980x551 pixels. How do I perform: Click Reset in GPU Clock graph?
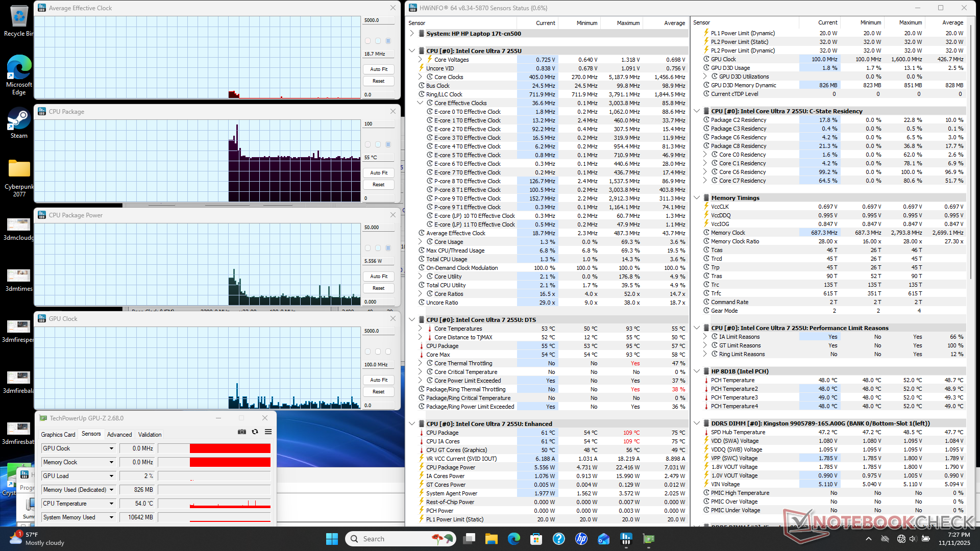tap(378, 392)
